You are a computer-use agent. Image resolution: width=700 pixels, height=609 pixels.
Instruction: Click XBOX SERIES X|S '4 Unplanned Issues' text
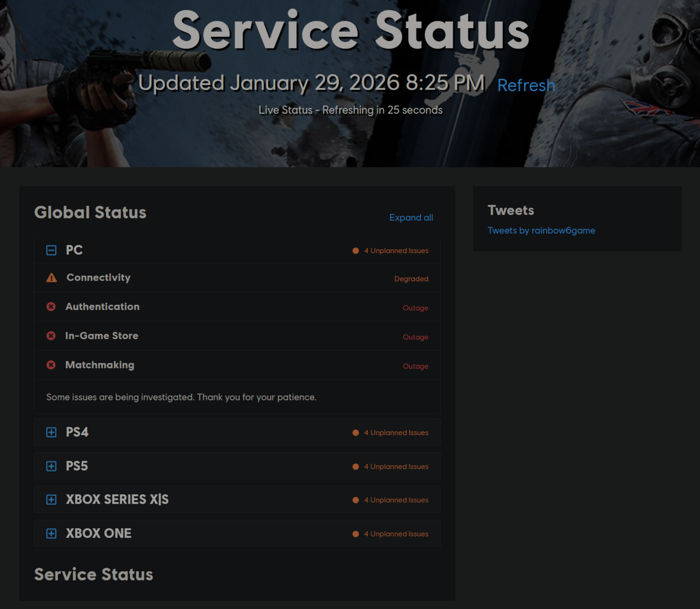pos(396,500)
